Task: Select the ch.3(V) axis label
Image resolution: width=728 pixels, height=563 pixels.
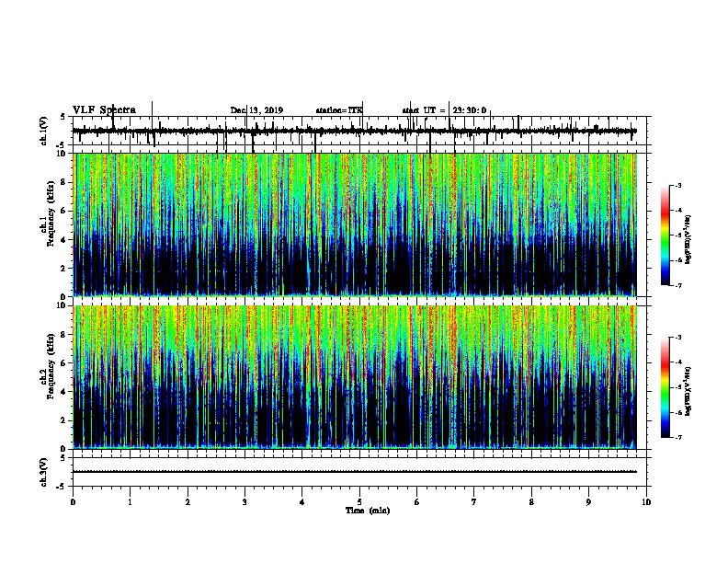Action: [44, 472]
